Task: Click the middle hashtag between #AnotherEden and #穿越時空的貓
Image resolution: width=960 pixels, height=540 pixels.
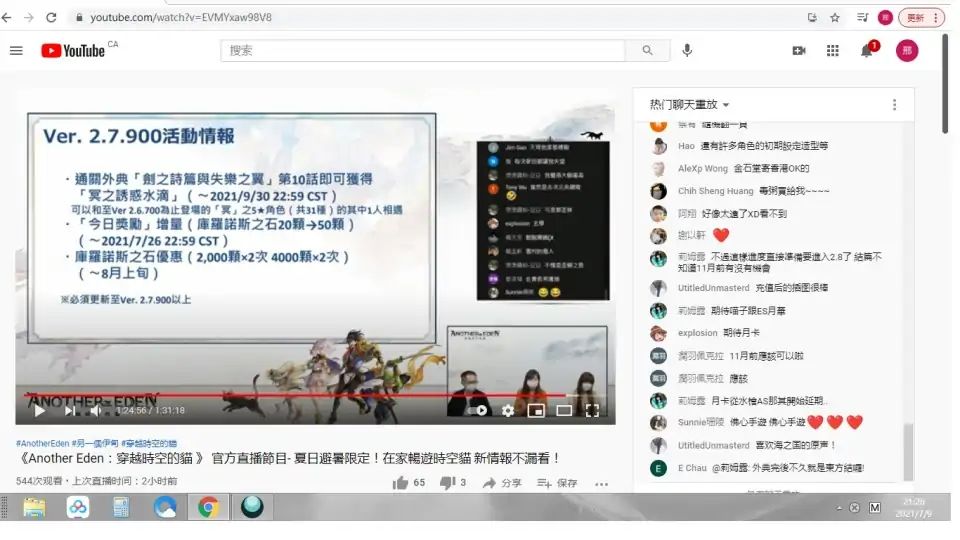Action: 95,443
